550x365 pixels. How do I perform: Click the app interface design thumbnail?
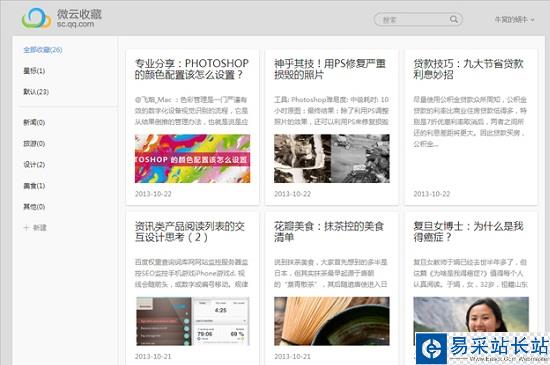coord(192,321)
